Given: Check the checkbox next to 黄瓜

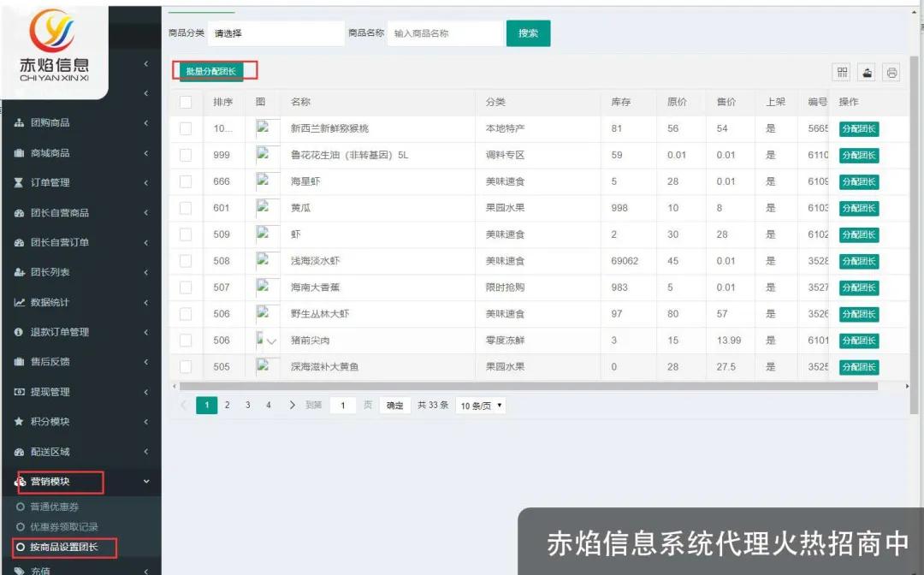Looking at the screenshot, I should tap(186, 208).
